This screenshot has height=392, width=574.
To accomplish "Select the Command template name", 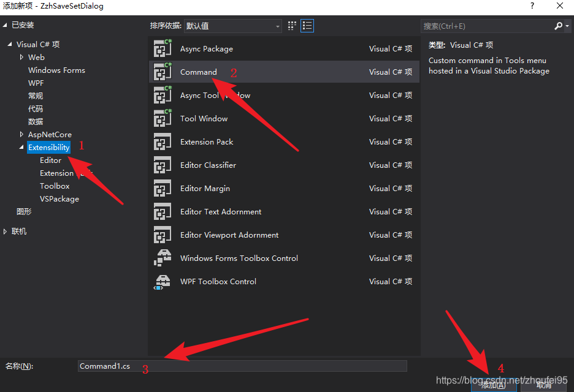I will 199,72.
